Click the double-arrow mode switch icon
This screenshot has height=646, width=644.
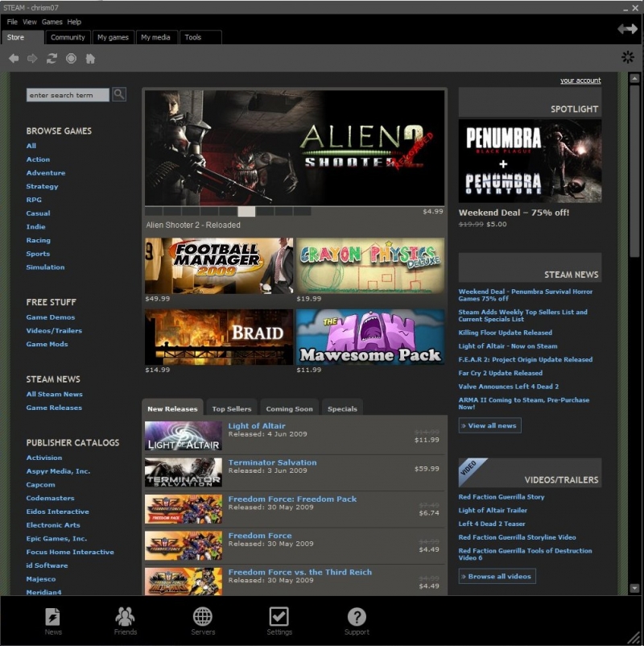click(628, 29)
